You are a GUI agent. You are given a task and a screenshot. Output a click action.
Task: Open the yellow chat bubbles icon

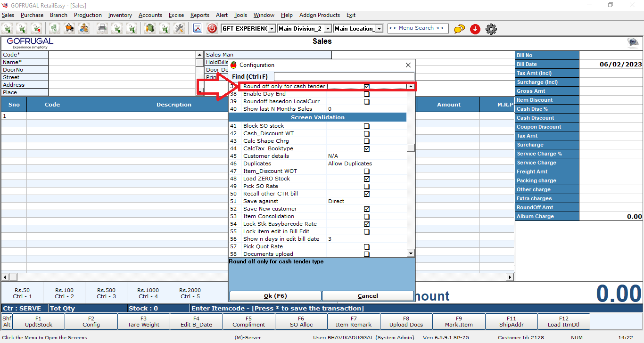pos(459,29)
